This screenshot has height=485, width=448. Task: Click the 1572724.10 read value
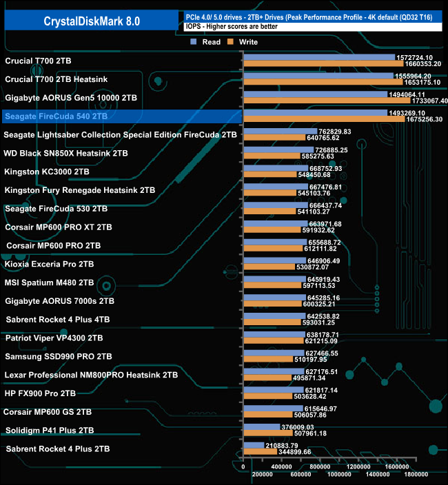[415, 58]
